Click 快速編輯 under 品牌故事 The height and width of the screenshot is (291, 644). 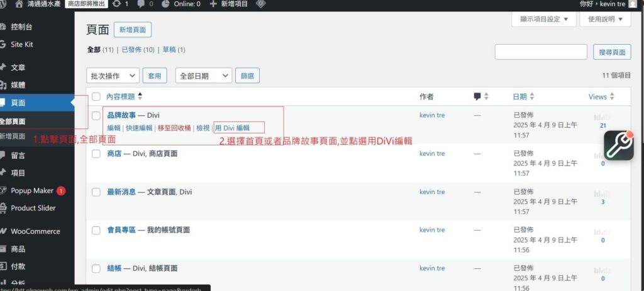tap(139, 128)
